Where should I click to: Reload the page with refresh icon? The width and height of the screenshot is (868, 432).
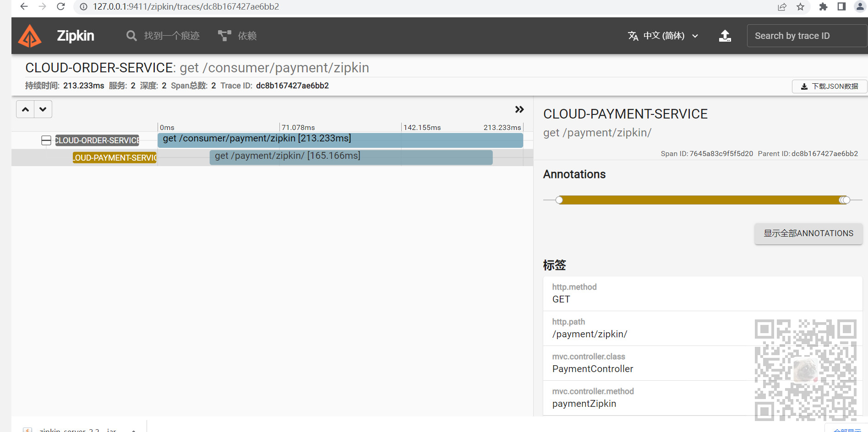pyautogui.click(x=60, y=6)
